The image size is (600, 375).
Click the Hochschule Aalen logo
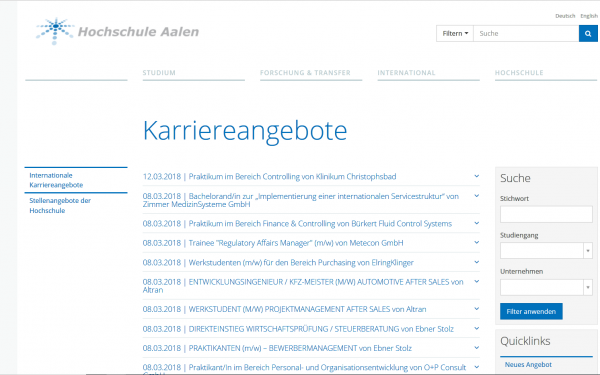[x=117, y=31]
